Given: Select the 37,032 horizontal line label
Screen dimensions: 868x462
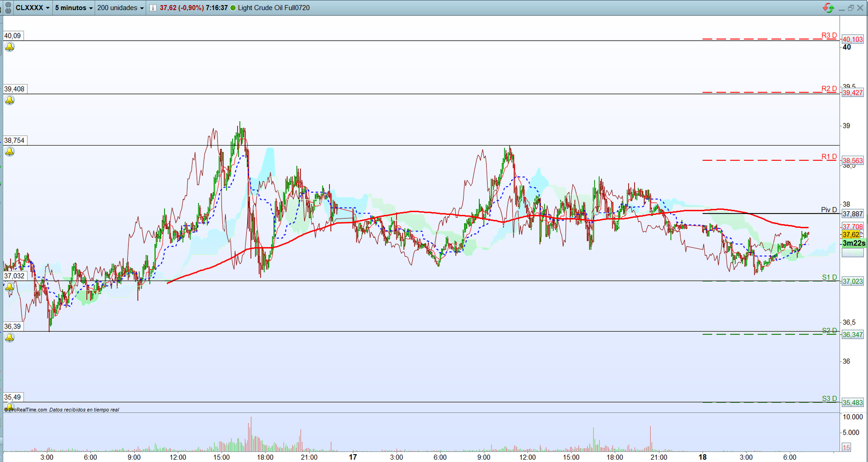Looking at the screenshot, I should click(14, 276).
